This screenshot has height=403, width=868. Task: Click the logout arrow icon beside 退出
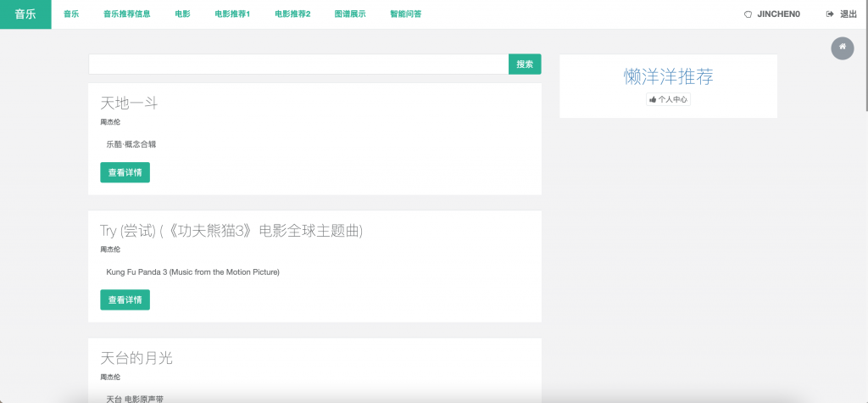(x=830, y=14)
